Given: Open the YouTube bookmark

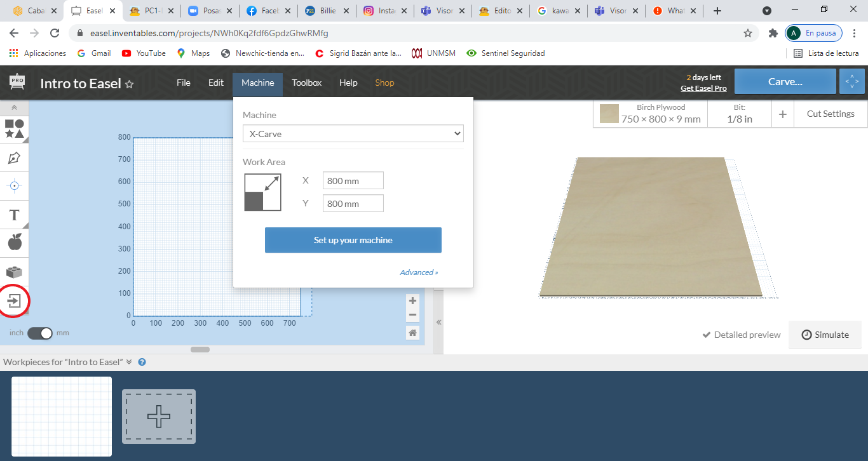Looking at the screenshot, I should tap(144, 53).
